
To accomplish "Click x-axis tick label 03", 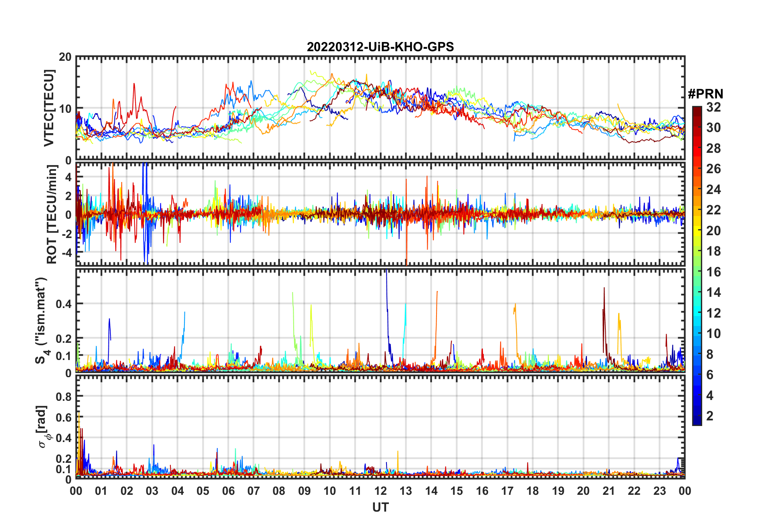I will [152, 491].
